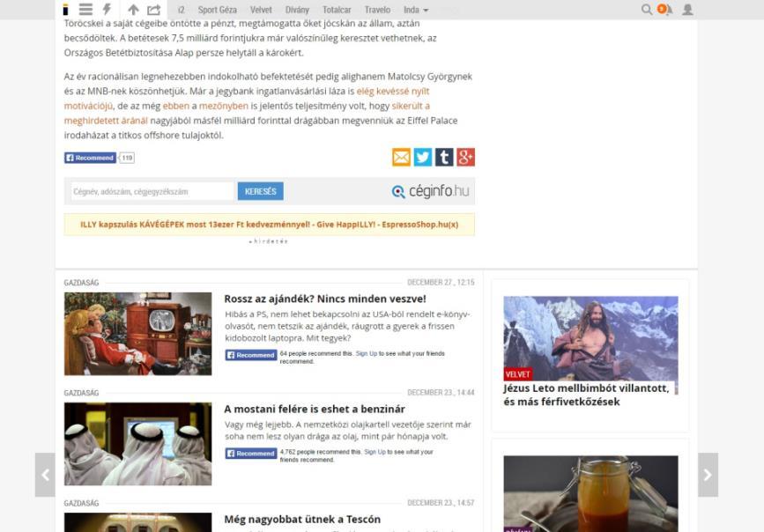Click the Arab sheikhs thumbnail image
This screenshot has width=764, height=532.
point(137,444)
